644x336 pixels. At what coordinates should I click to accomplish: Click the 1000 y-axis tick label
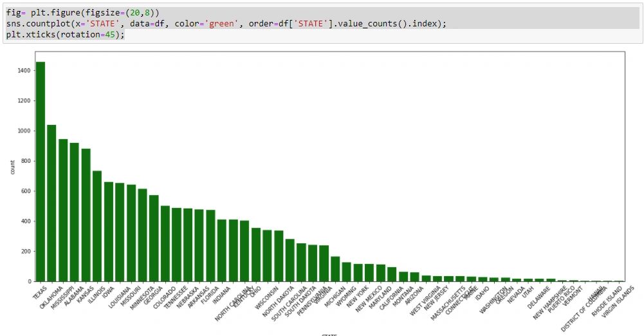click(x=24, y=131)
